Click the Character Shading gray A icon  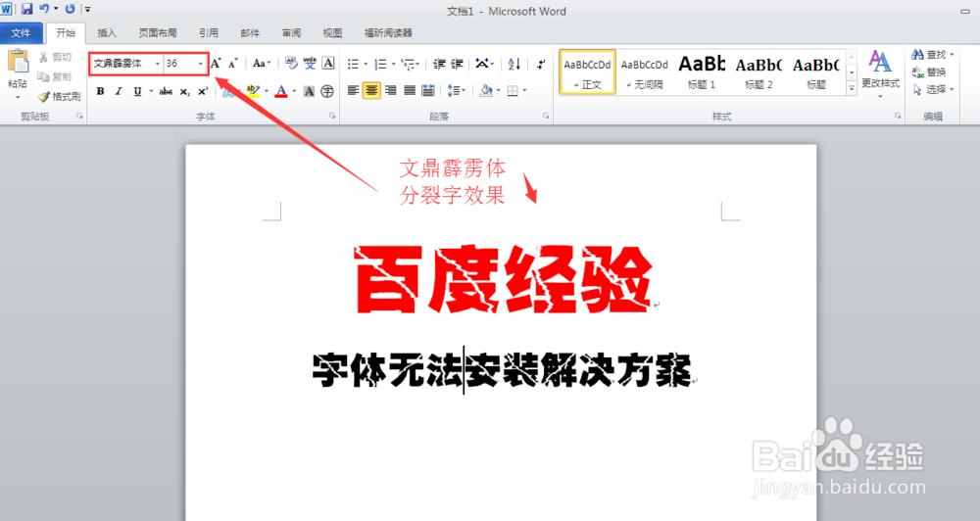point(309,91)
